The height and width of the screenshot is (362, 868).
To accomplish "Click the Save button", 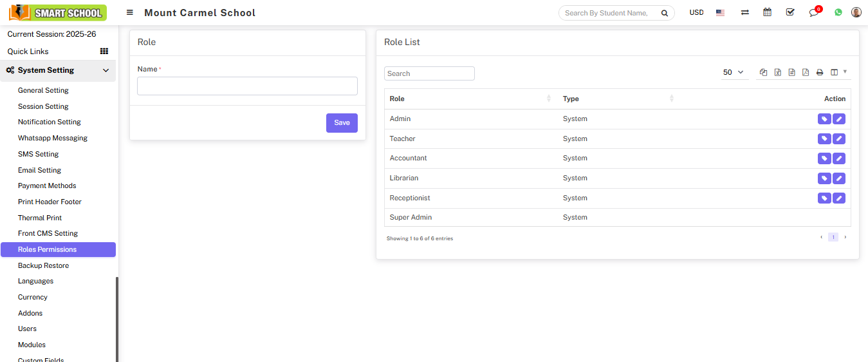I will click(x=342, y=123).
